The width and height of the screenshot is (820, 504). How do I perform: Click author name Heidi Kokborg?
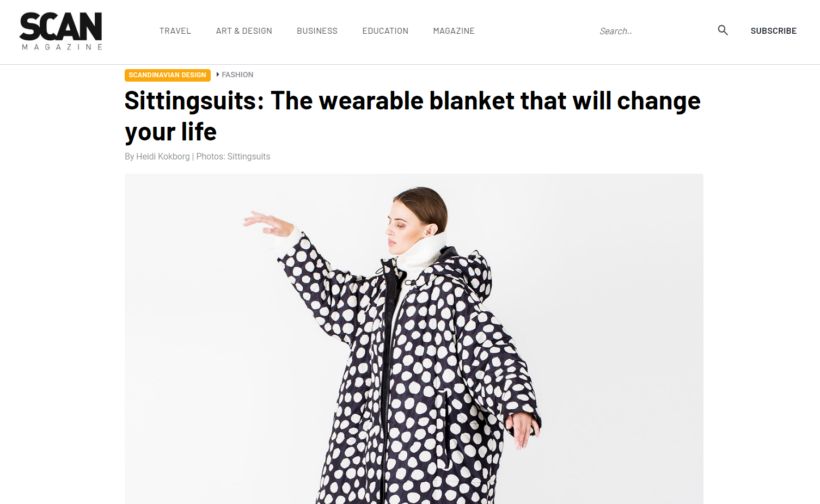[x=163, y=156]
